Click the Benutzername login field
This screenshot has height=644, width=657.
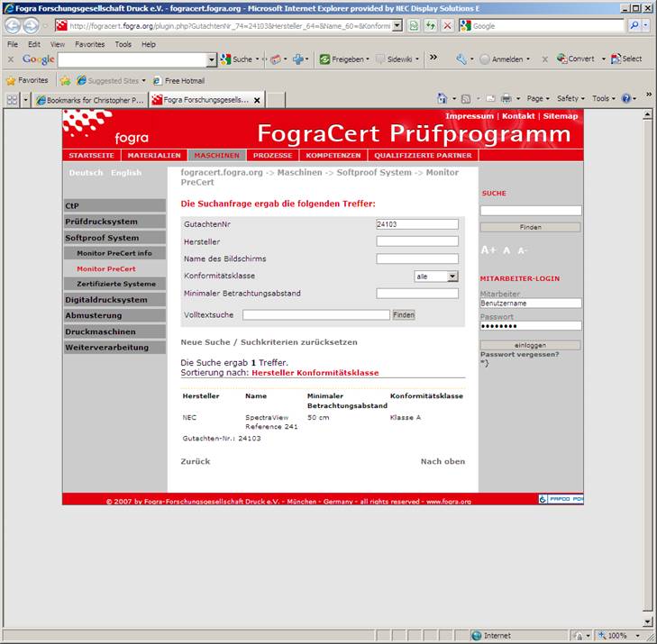531,304
